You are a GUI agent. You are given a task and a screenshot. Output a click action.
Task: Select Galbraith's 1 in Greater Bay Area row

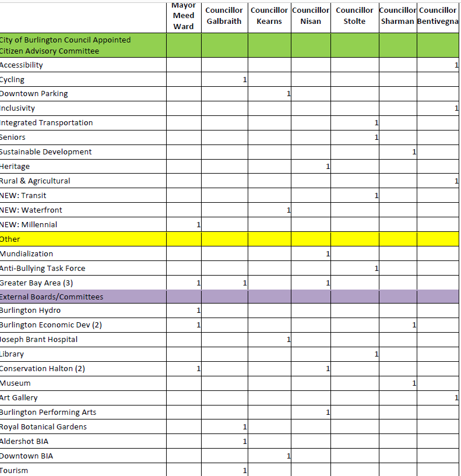click(245, 283)
